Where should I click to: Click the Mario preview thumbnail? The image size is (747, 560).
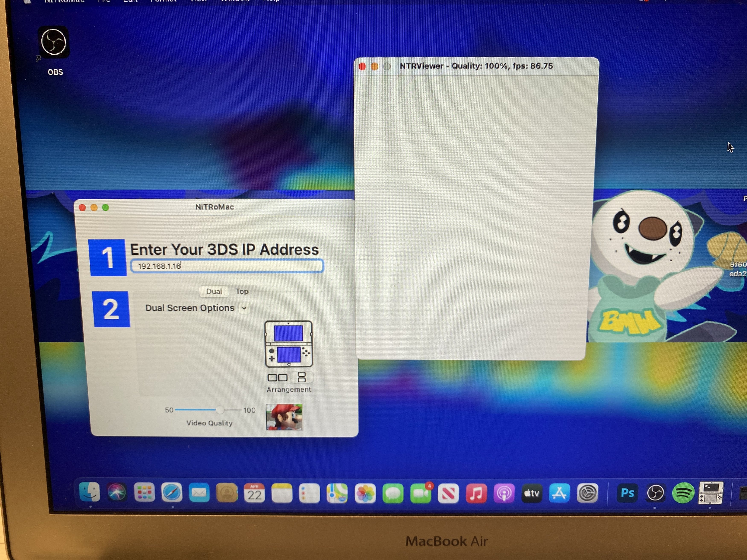[x=284, y=417]
